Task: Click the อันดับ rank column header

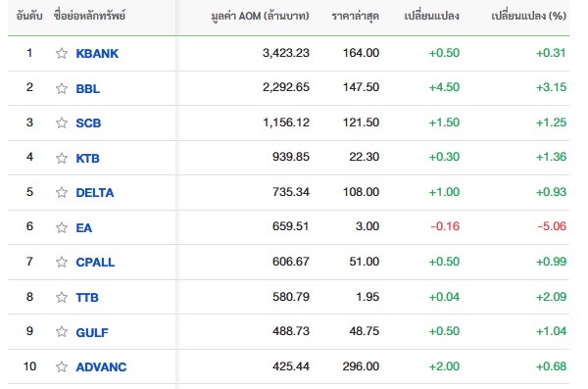Action: [29, 16]
